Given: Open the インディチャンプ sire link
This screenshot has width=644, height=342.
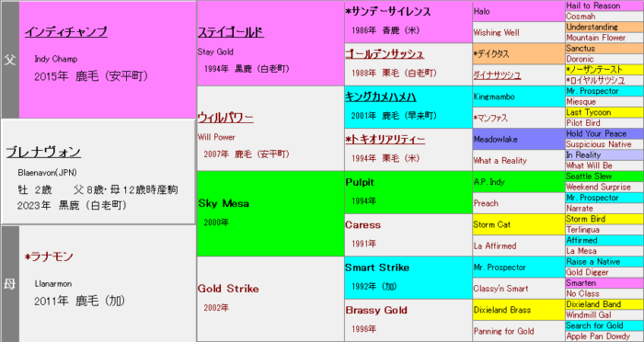Looking at the screenshot, I should tap(66, 32).
